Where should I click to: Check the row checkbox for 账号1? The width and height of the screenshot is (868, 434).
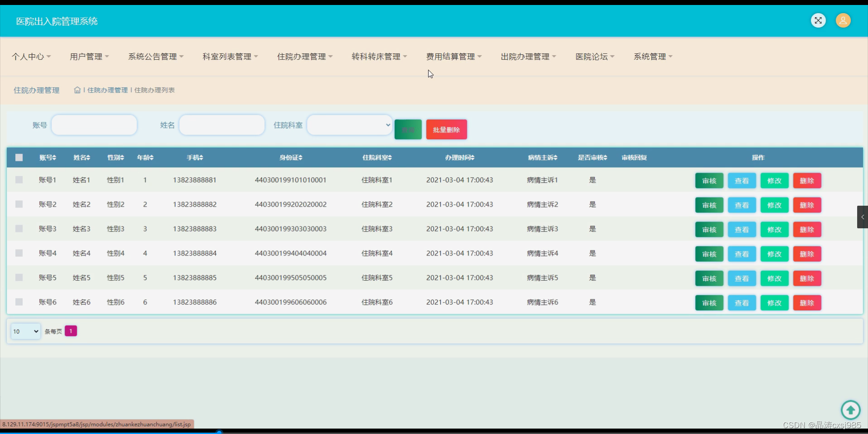(x=19, y=180)
